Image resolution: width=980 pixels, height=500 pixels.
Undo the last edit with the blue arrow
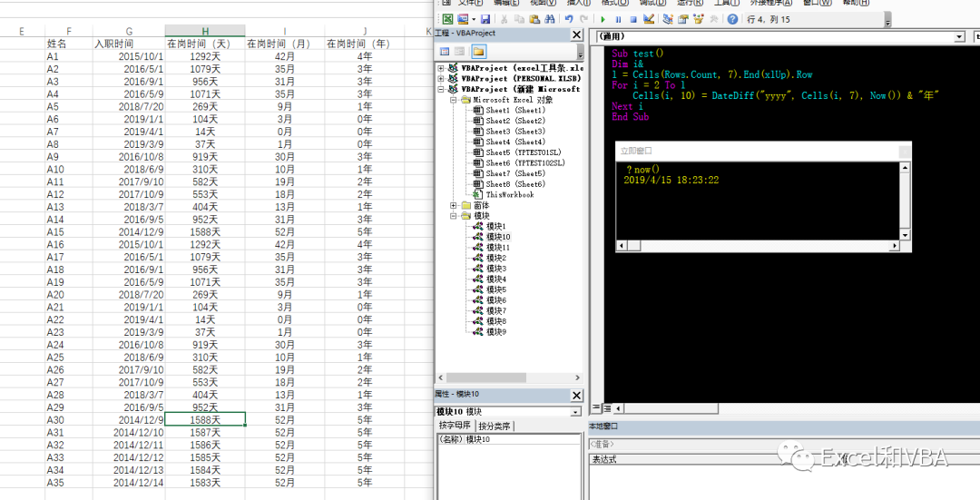pos(569,19)
